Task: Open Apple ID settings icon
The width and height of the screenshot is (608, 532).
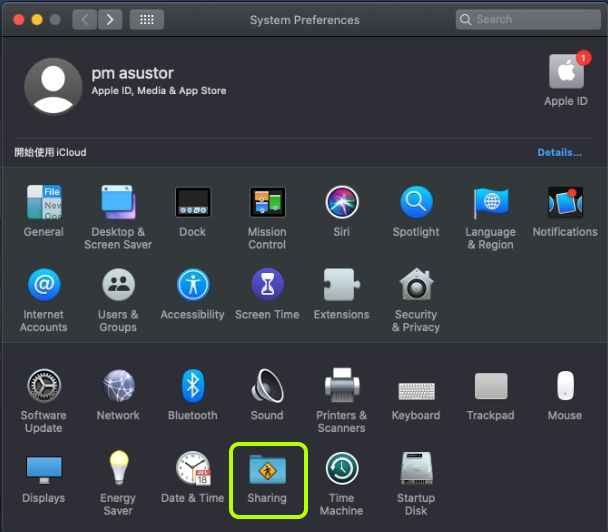Action: pyautogui.click(x=566, y=71)
